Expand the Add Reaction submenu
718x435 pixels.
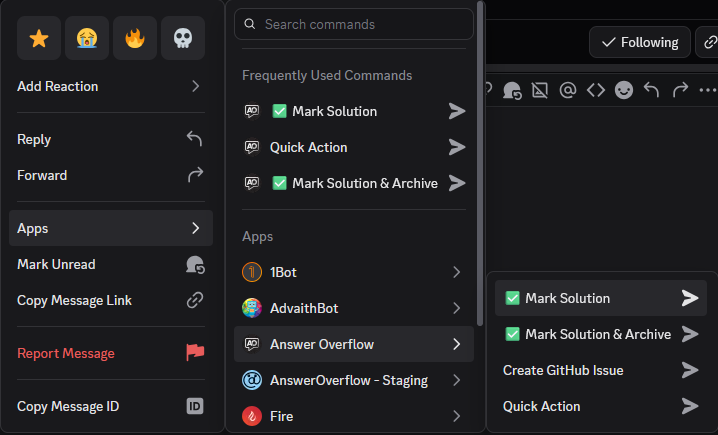(110, 86)
